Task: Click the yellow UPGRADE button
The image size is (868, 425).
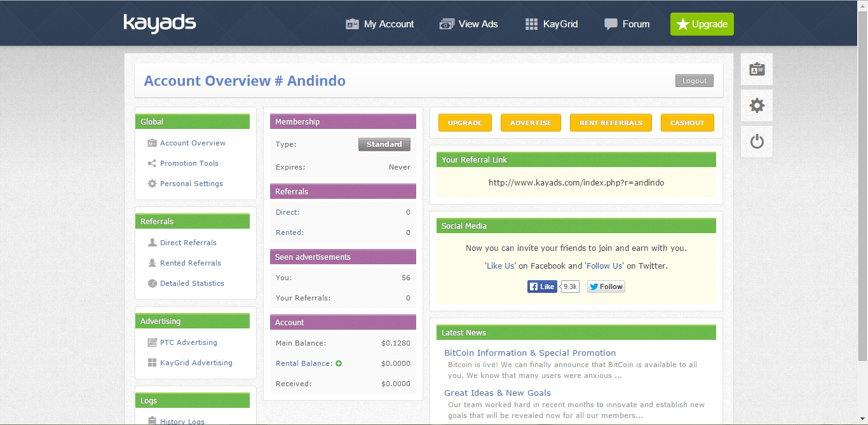Action: tap(465, 123)
